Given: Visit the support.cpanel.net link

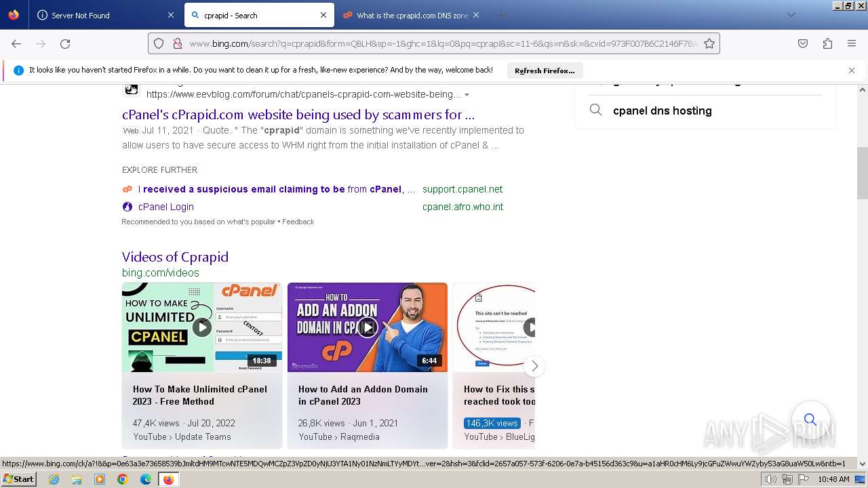Looking at the screenshot, I should click(x=462, y=189).
